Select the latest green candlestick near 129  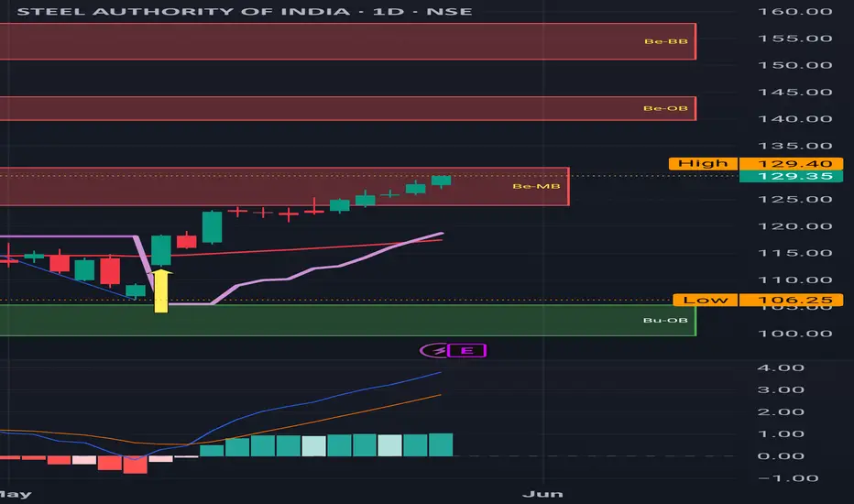(441, 181)
